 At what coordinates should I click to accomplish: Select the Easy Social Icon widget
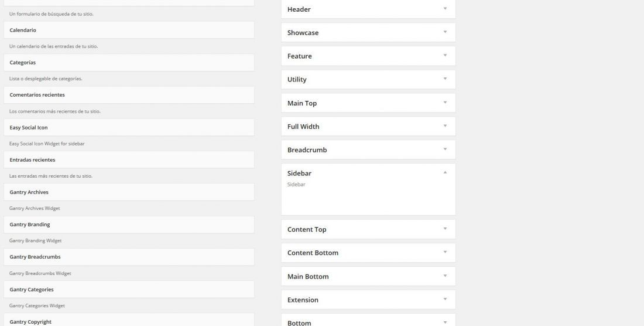tap(129, 127)
